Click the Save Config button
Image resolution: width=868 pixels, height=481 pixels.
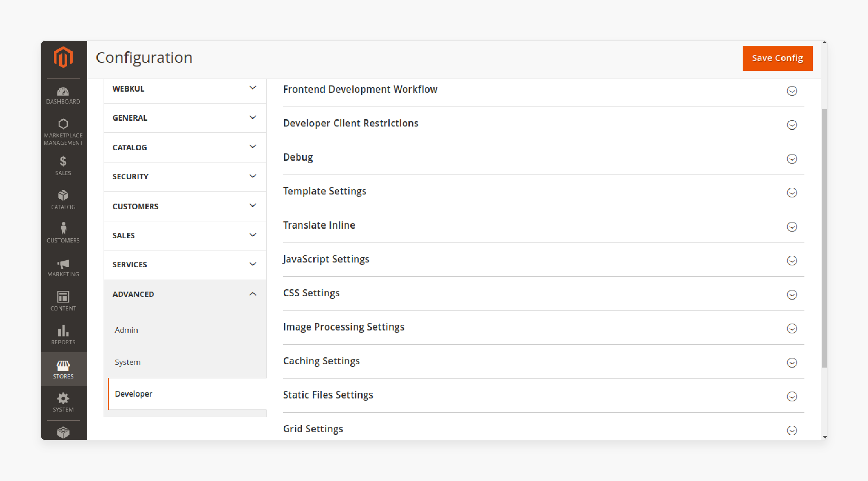coord(778,58)
